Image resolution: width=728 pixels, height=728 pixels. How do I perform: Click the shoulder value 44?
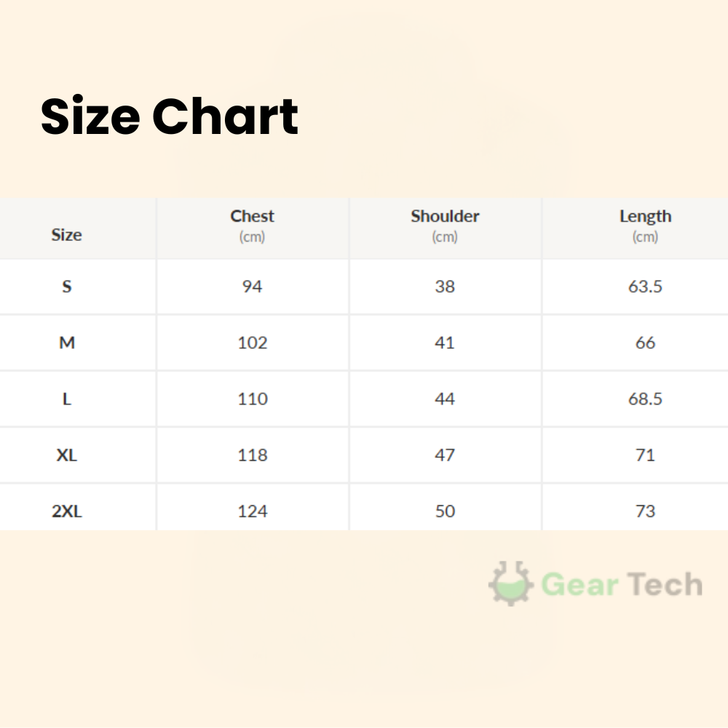point(445,399)
